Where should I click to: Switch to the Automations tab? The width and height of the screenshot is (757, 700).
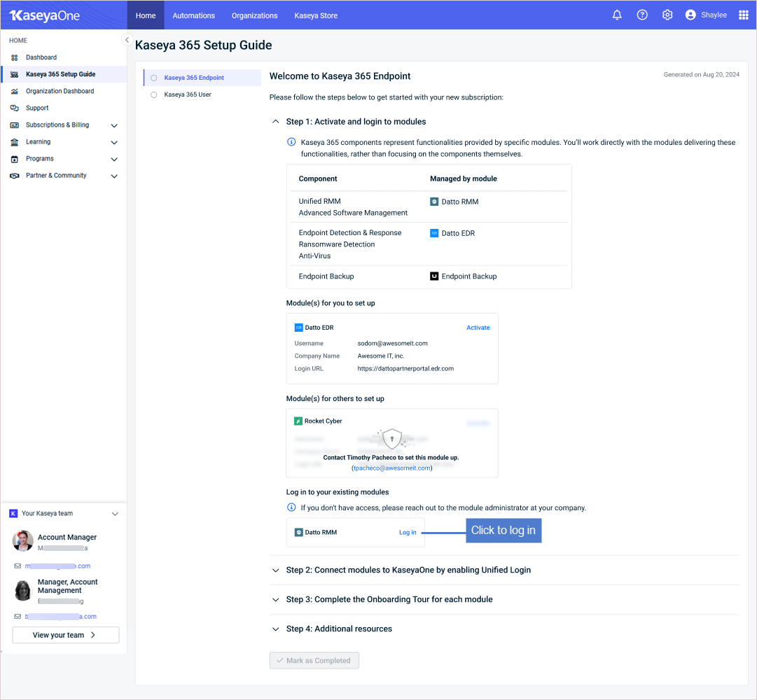pos(193,15)
